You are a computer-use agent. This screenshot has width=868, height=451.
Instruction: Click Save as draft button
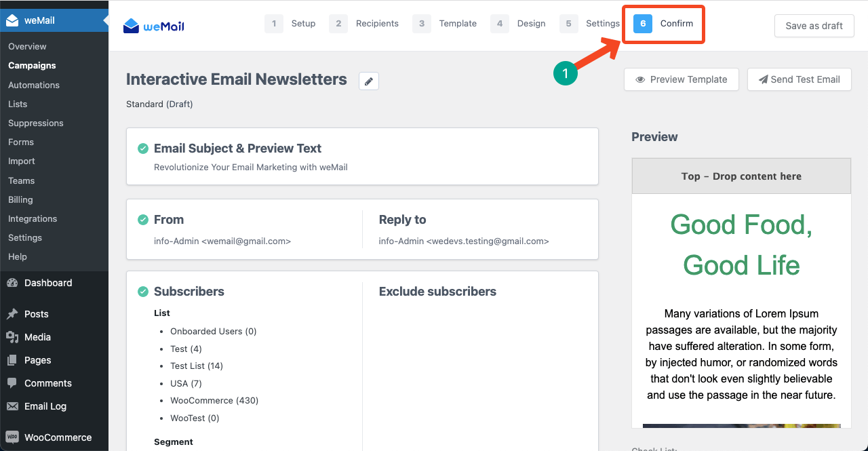click(814, 26)
